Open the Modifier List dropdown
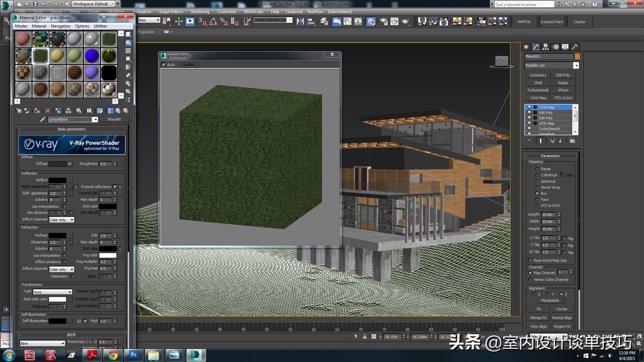Viewport: 644px width, 362px height. click(576, 66)
